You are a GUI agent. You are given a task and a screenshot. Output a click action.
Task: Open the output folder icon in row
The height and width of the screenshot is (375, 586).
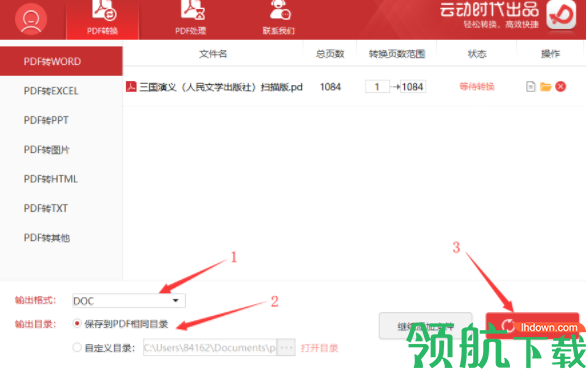tap(546, 87)
